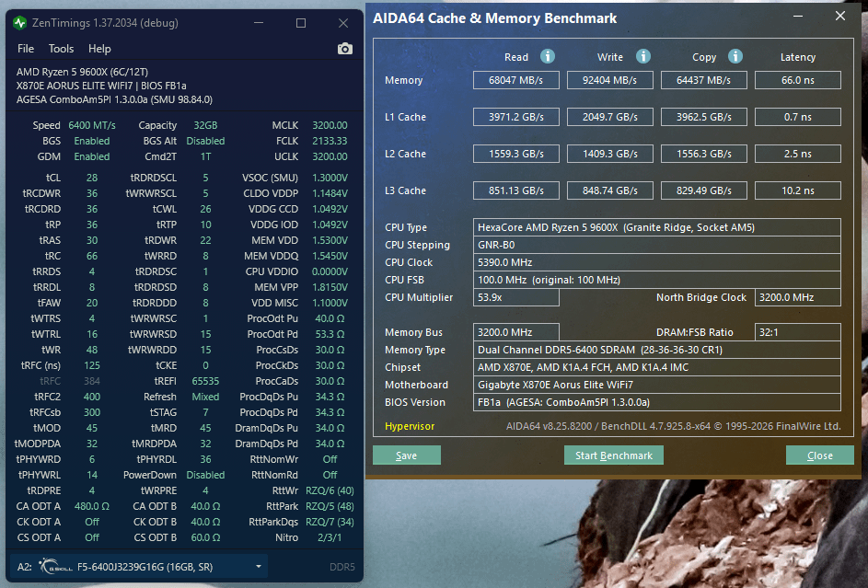Open the Tools menu
The image size is (868, 588).
tap(61, 49)
